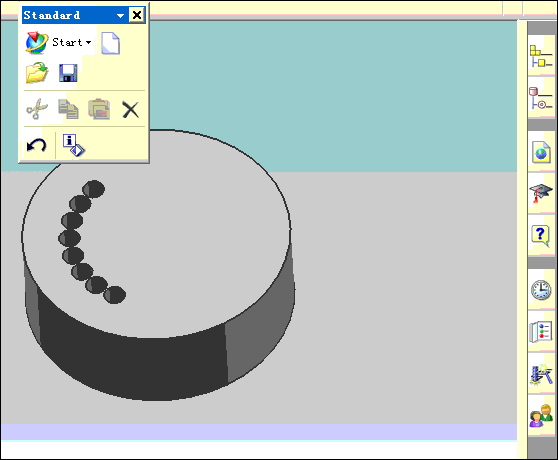This screenshot has height=460, width=558.
Task: Open the Start menu in Standard toolbar
Action: 59,42
